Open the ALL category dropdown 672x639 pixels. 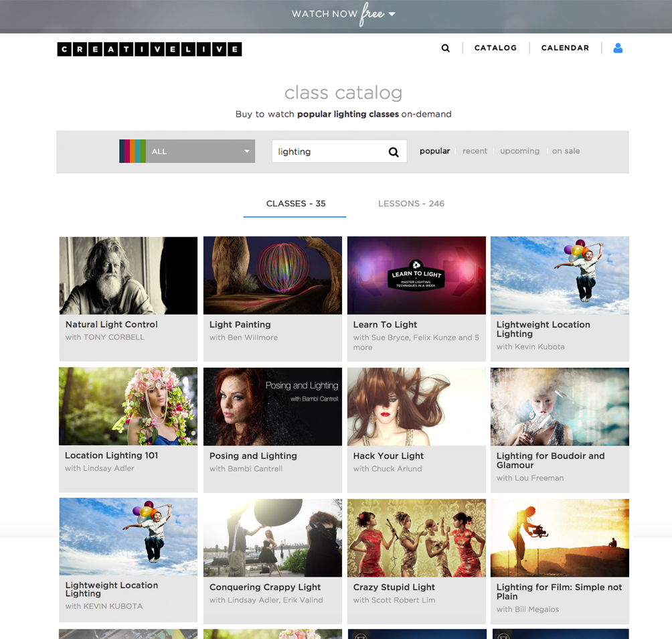pyautogui.click(x=187, y=151)
